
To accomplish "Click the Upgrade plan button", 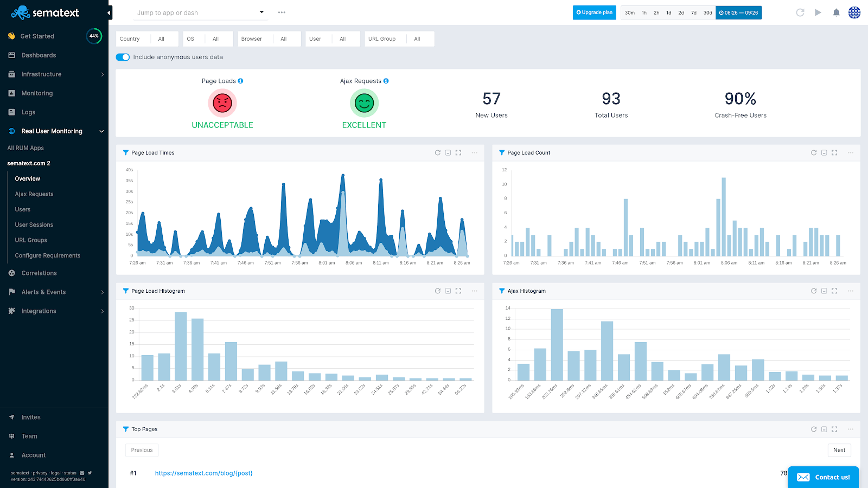I will pos(595,12).
